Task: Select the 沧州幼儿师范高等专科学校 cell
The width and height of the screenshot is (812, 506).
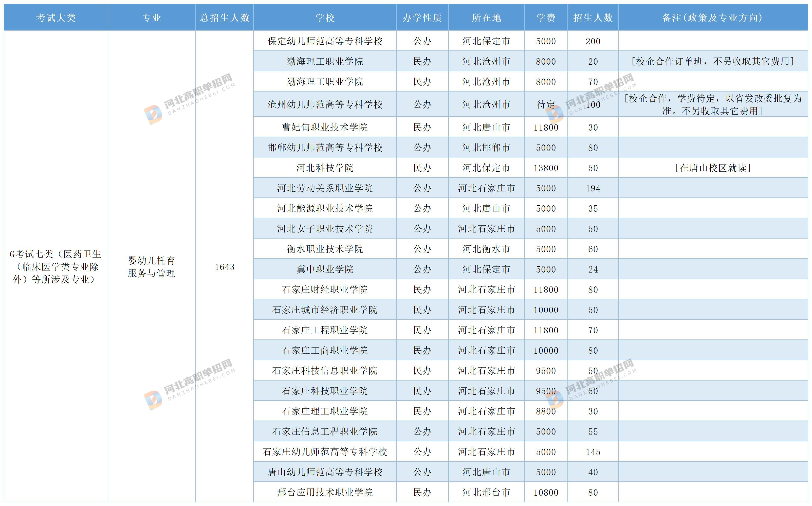Action: click(325, 104)
